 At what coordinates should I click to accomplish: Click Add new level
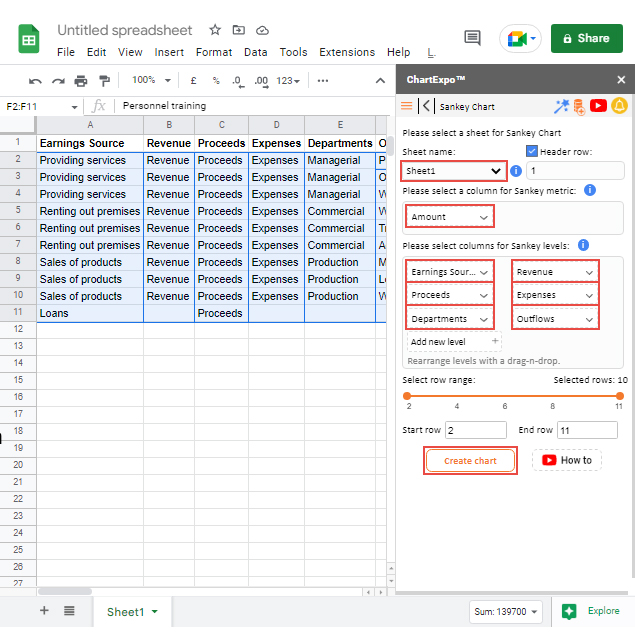pos(454,342)
